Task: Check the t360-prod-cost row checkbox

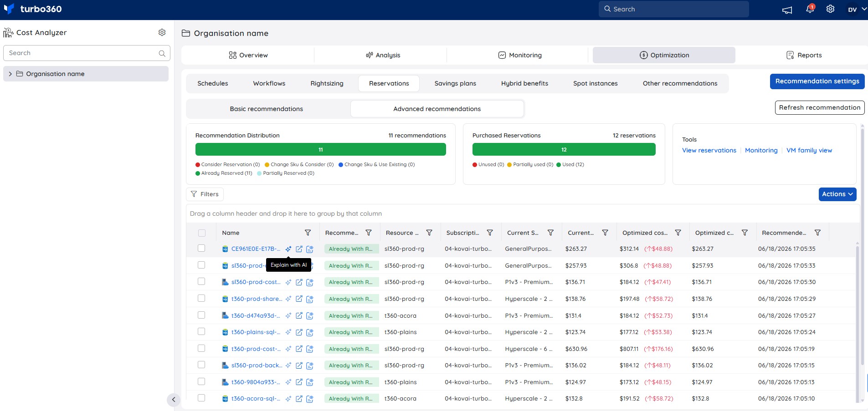Action: [201, 348]
